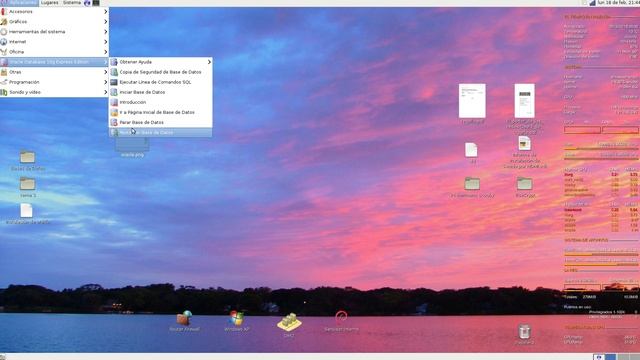
Task: Click the Gráficos category icon
Action: coord(4,22)
